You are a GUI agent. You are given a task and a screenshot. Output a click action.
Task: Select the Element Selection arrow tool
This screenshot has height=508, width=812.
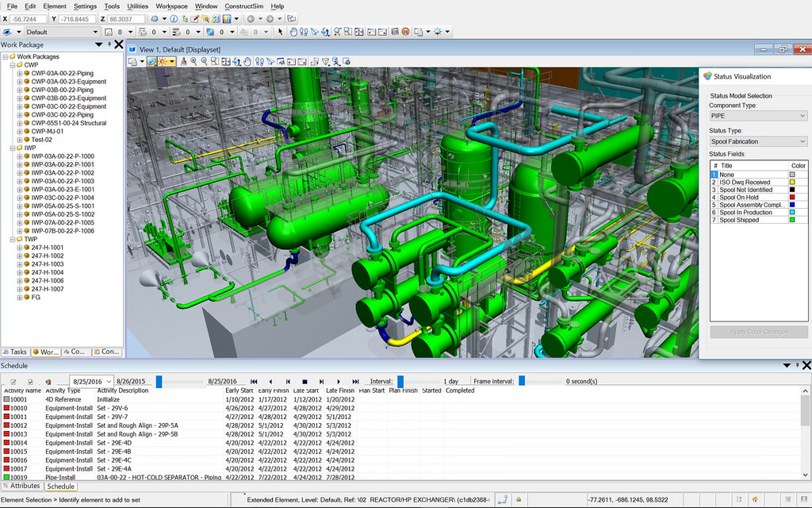point(280,30)
